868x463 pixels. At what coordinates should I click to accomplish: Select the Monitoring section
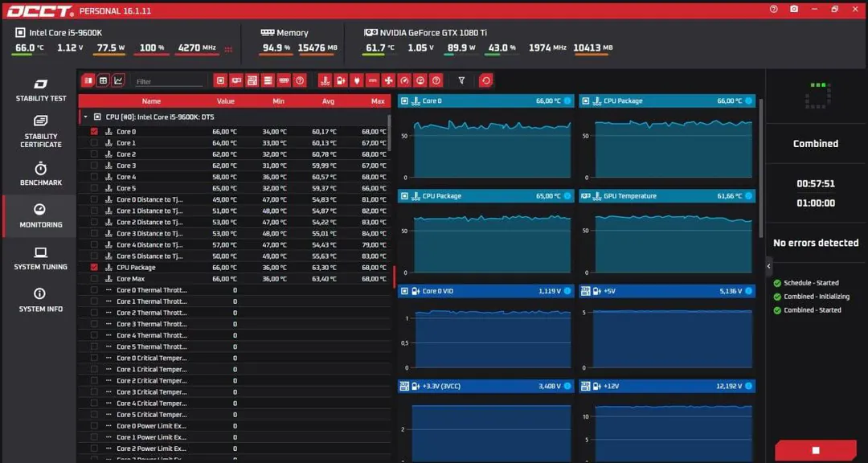click(40, 216)
